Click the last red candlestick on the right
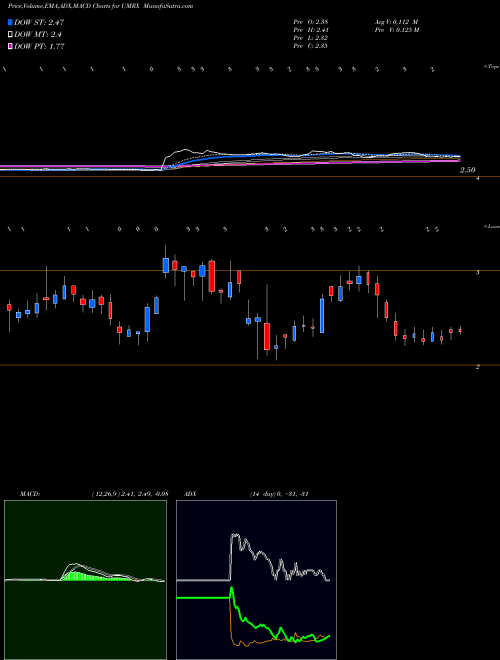 pyautogui.click(x=460, y=331)
